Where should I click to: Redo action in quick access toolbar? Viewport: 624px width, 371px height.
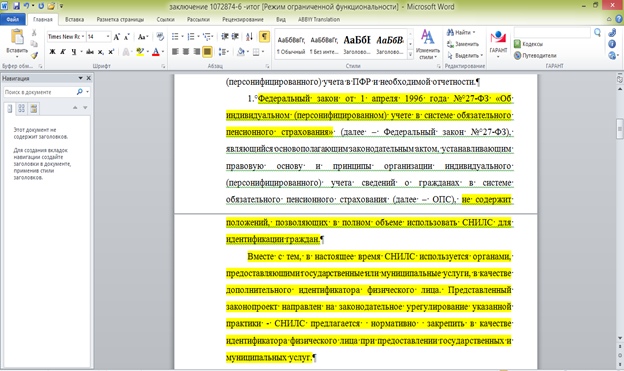pyautogui.click(x=41, y=6)
